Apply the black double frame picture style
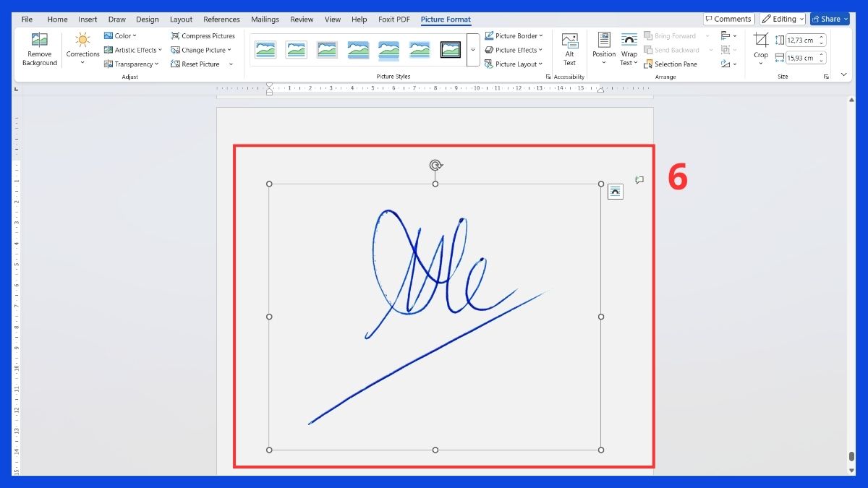 coord(451,49)
